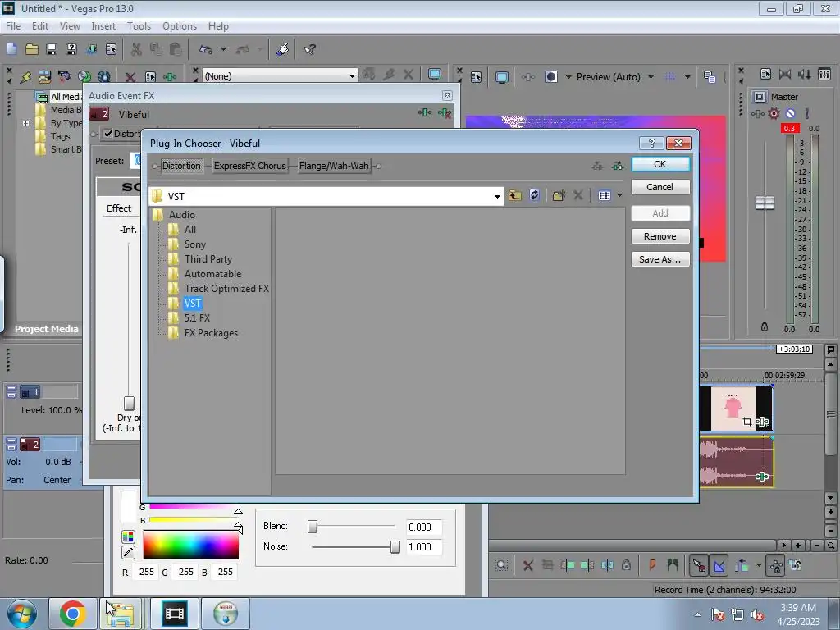Click the Insert Region icon on timeline toolbar
This screenshot has width=840, height=630.
point(673,564)
